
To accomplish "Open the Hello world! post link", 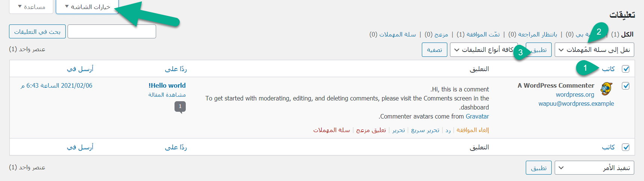I will 167,85.
